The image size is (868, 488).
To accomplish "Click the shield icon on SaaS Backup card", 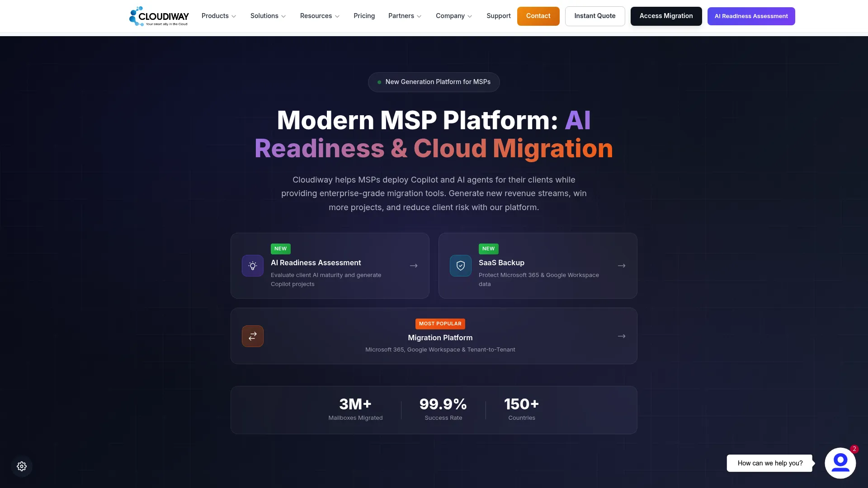I will [x=461, y=266].
